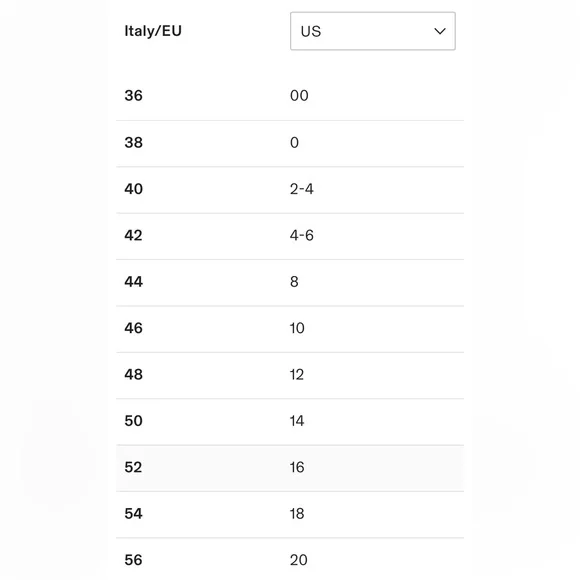Click the US size 4-6 value

(x=301, y=236)
